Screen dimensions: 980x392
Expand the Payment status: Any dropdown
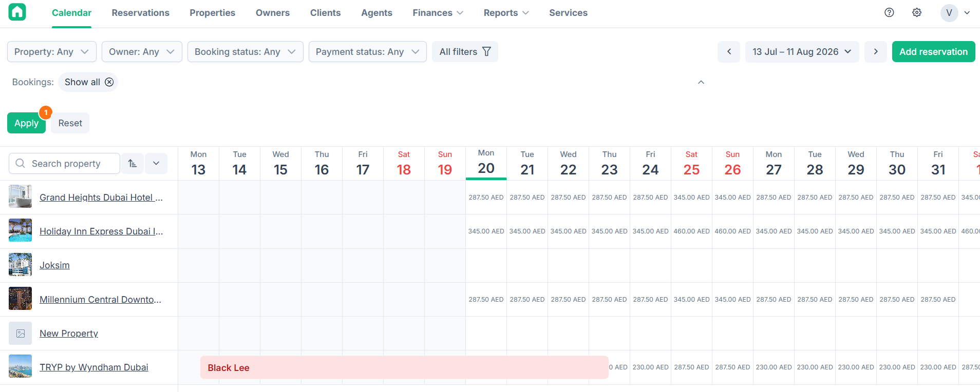pos(368,52)
